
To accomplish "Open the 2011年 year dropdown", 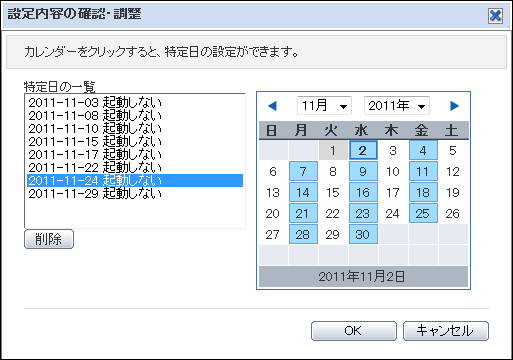I will pyautogui.click(x=397, y=106).
